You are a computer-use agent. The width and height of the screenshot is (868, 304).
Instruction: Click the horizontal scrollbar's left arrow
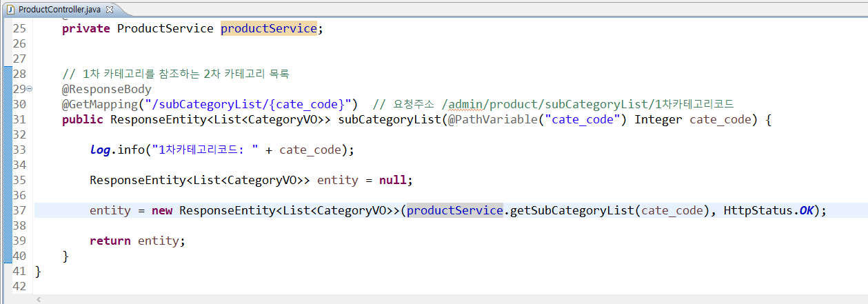tap(38, 300)
